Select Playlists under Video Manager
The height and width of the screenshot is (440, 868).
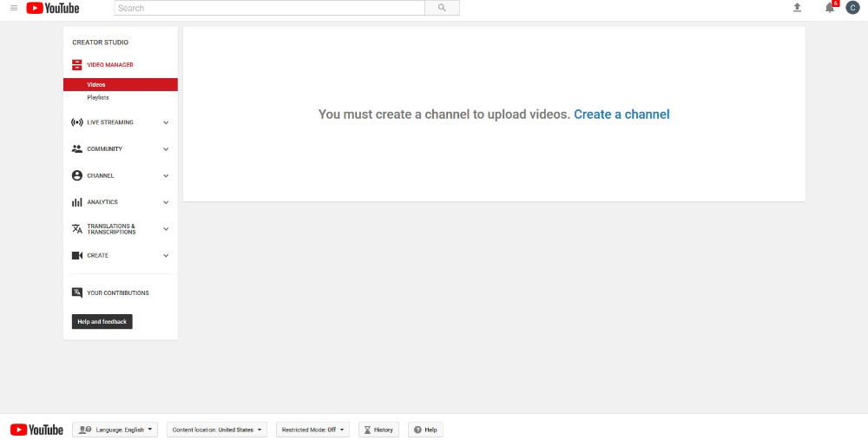pyautogui.click(x=98, y=97)
